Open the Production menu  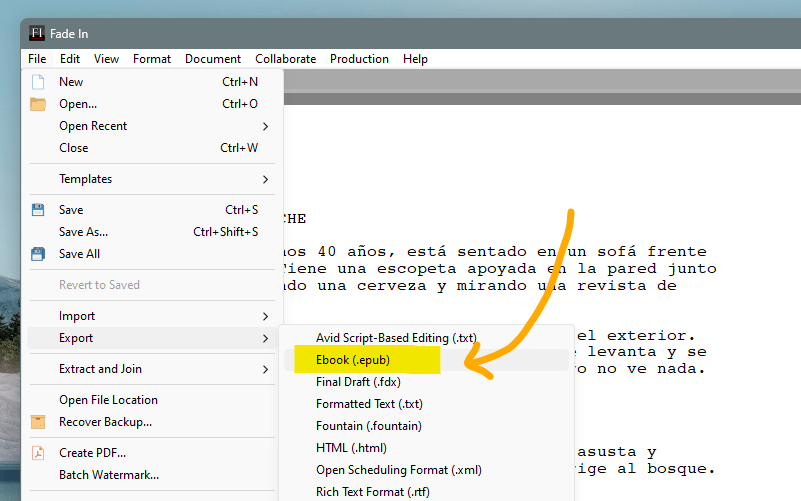(359, 59)
